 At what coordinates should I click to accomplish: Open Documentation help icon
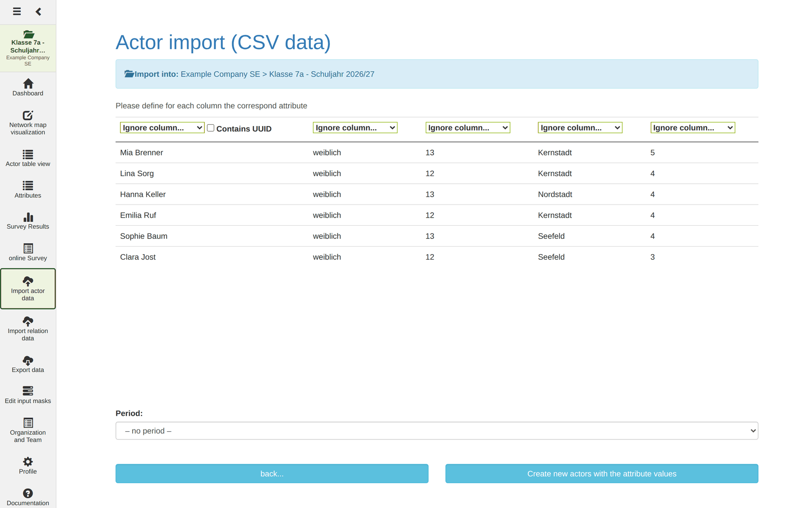28,493
